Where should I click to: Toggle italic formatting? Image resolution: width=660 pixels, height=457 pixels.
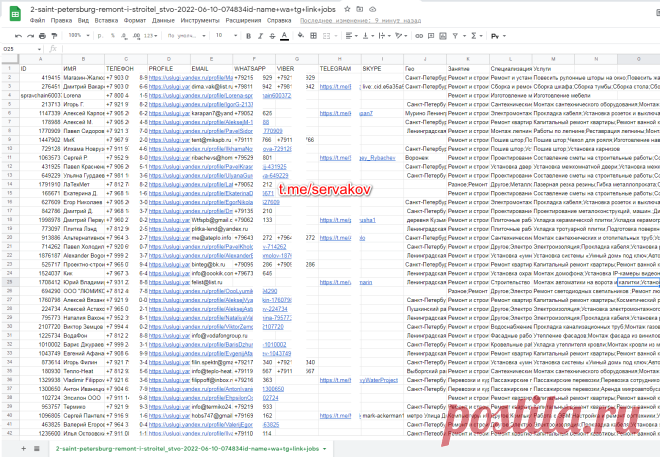pos(261,36)
